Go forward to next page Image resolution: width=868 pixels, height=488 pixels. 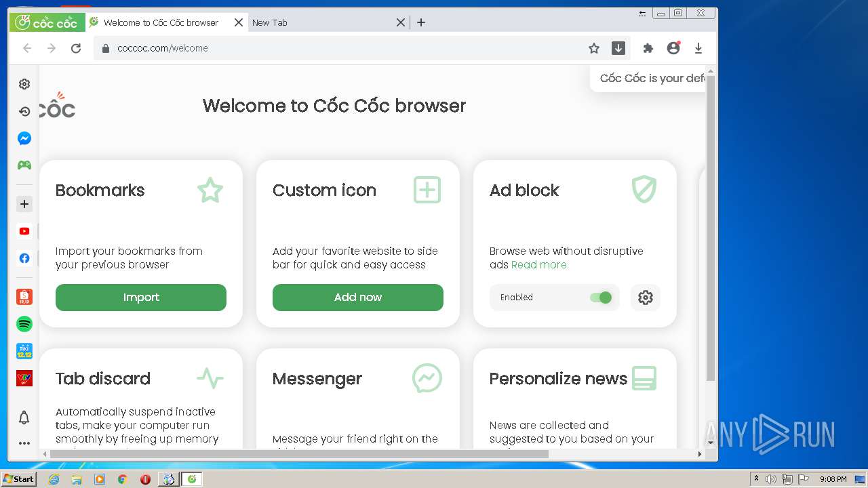(52, 48)
